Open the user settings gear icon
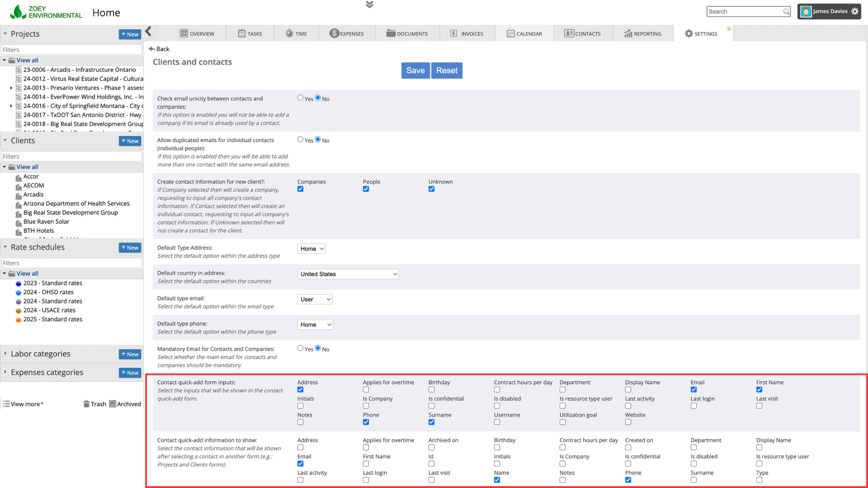Screen dimensions: 868x488 855,11
